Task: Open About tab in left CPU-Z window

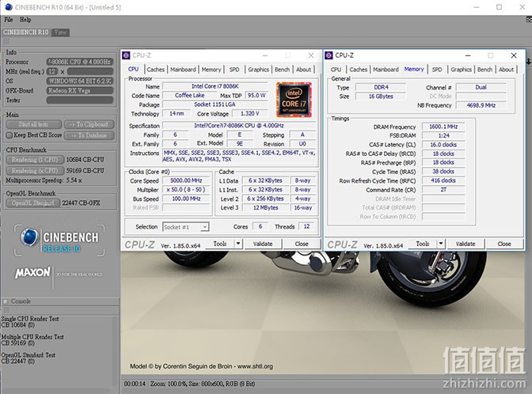Action: click(303, 70)
